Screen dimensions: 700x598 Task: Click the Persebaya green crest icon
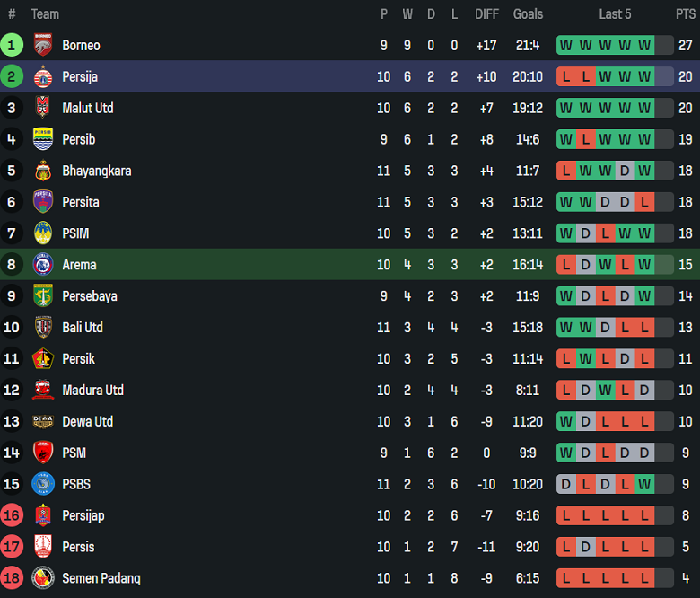[43, 296]
